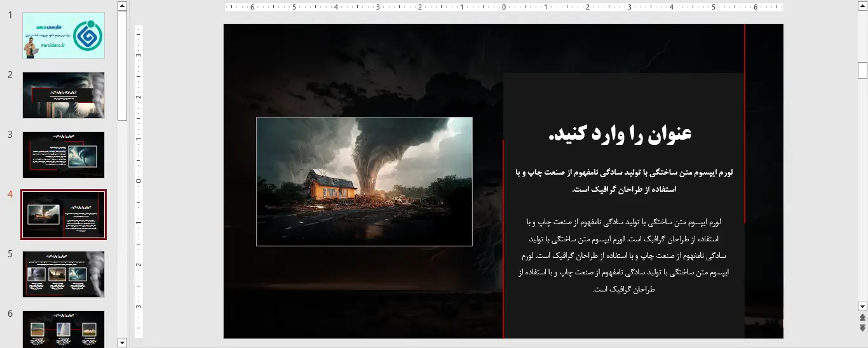Click the bold subtitle text under title
868x348 pixels.
coord(623,180)
